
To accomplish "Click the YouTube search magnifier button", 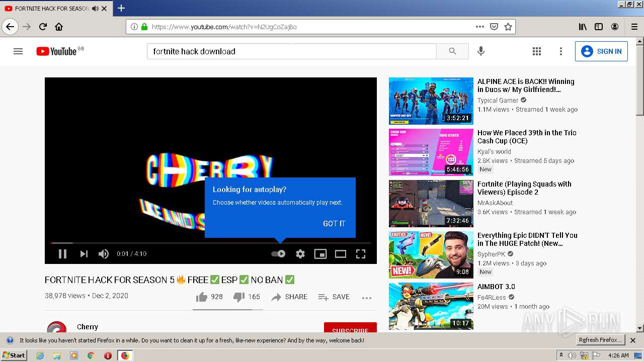I will (x=452, y=51).
